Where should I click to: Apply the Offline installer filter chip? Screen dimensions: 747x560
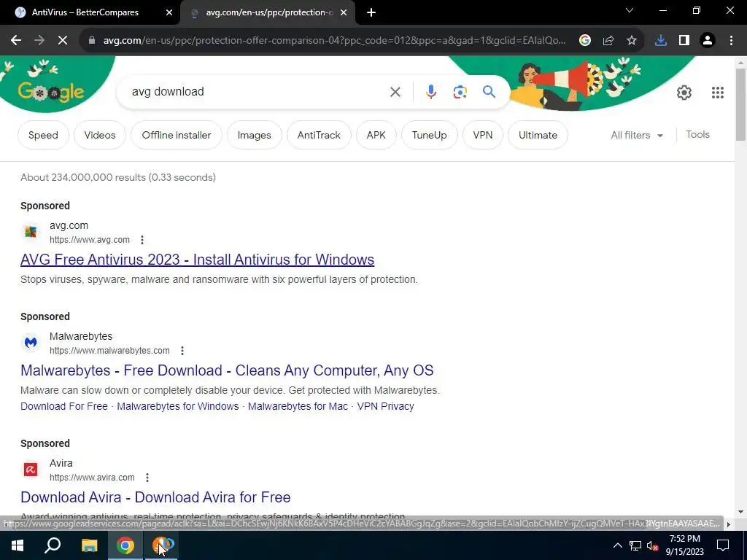[177, 135]
